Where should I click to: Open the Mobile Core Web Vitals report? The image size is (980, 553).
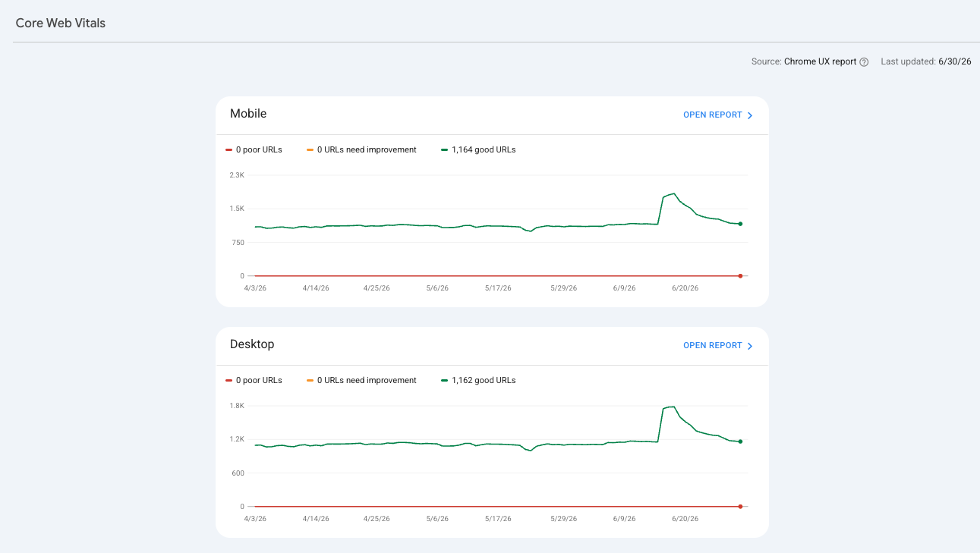(718, 115)
